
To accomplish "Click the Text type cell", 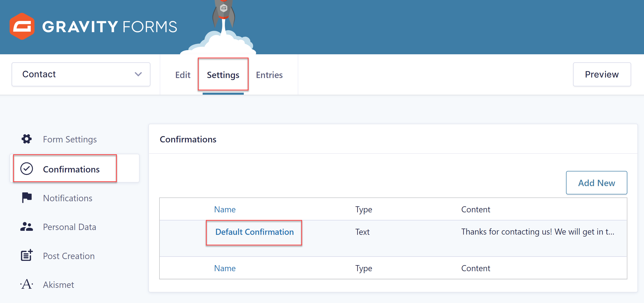I will coord(362,232).
